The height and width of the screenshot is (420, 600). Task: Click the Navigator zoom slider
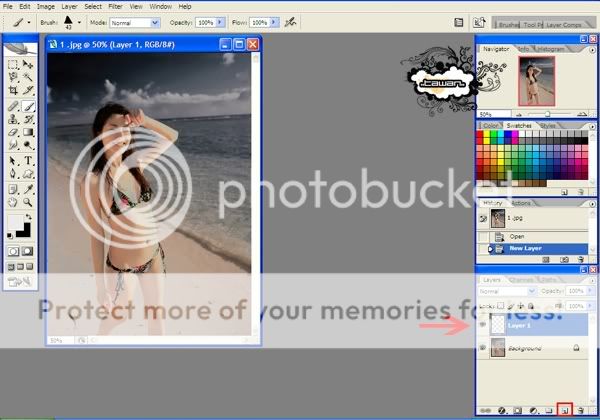pyautogui.click(x=545, y=113)
